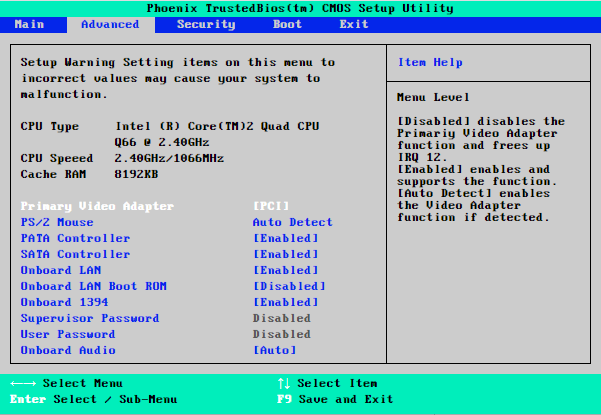The image size is (601, 415).
Task: Click the F9 Save and Exit hint
Action: point(335,399)
